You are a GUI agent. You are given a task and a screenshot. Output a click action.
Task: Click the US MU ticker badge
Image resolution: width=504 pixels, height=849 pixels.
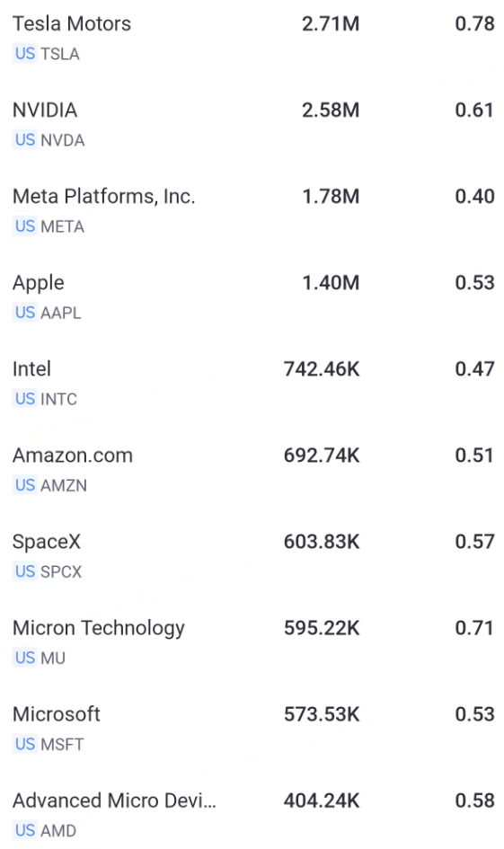39,658
